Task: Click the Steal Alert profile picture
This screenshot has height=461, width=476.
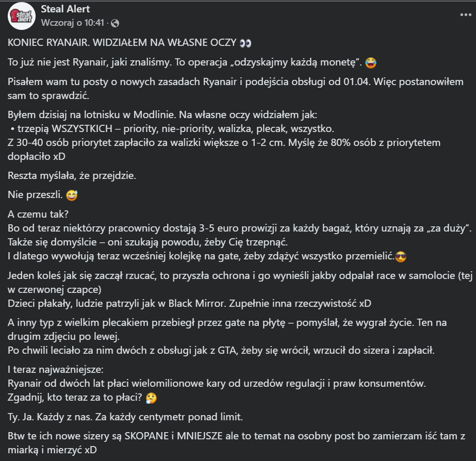Action: click(22, 16)
